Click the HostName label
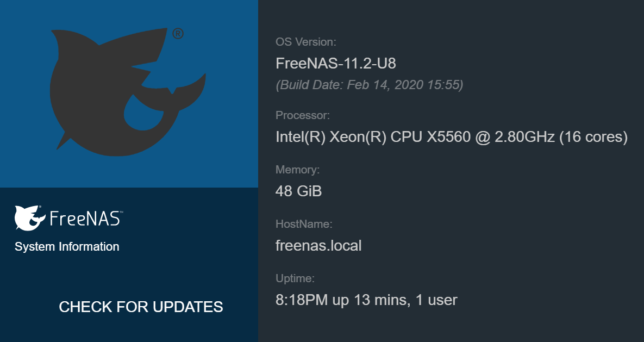This screenshot has width=644, height=342. [304, 224]
